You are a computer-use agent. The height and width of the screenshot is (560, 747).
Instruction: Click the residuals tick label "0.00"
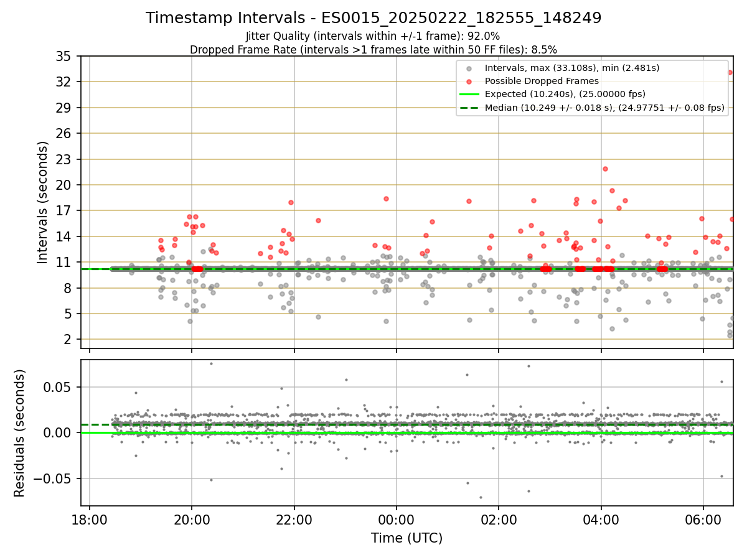(x=57, y=433)
